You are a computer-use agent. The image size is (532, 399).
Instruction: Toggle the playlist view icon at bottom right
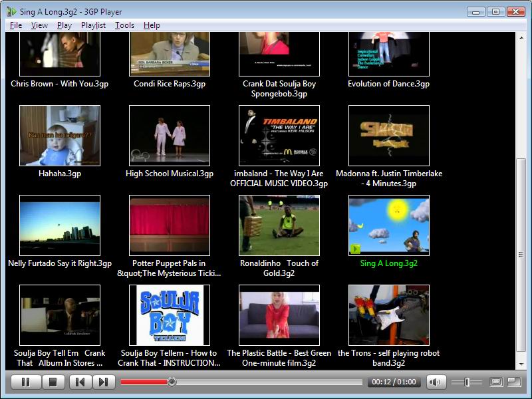(513, 382)
